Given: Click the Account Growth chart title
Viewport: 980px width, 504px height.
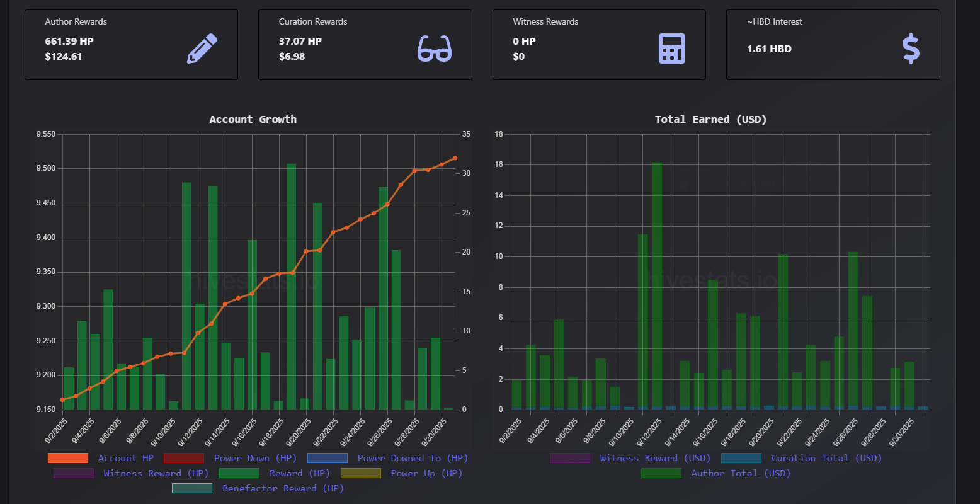Looking at the screenshot, I should (253, 119).
